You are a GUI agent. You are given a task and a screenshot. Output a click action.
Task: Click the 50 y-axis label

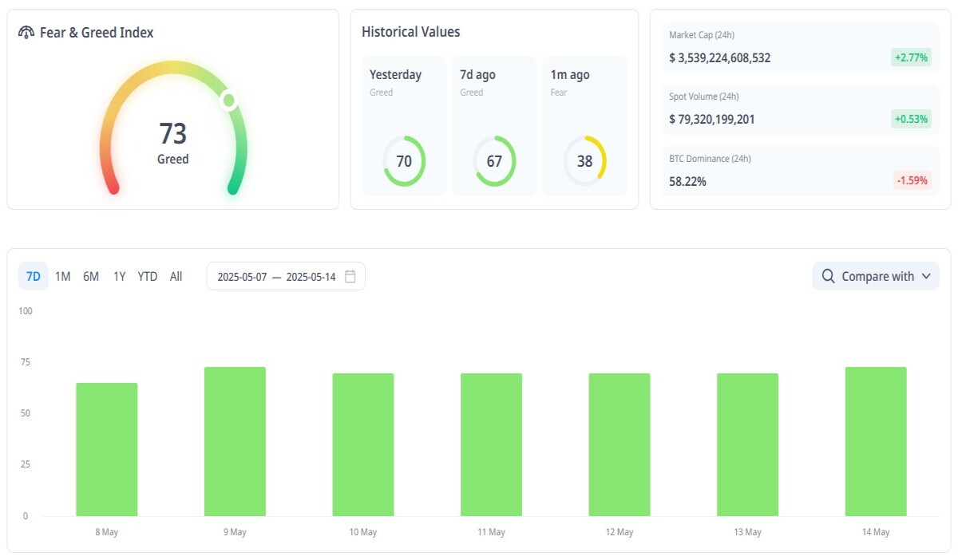click(25, 413)
